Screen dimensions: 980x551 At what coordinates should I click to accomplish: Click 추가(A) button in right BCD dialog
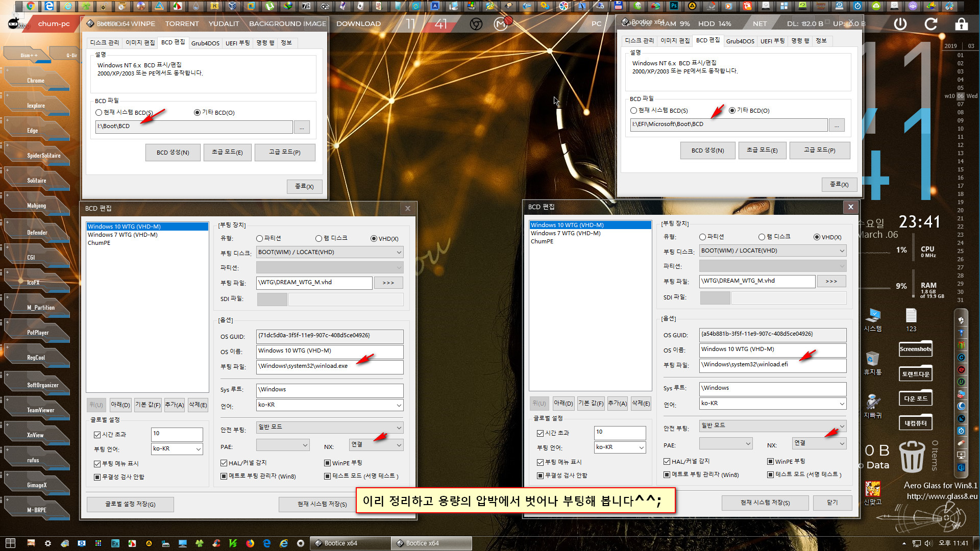[617, 403]
